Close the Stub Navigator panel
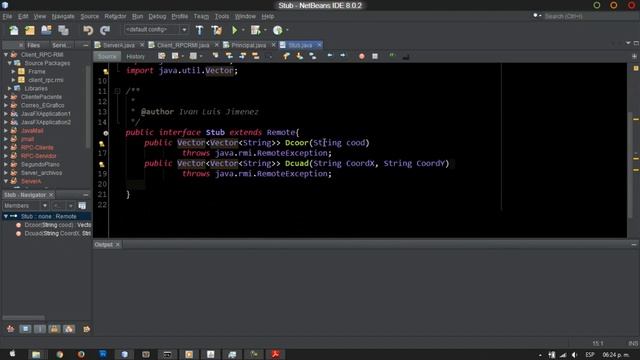The width and height of the screenshot is (640, 360). tap(51, 195)
